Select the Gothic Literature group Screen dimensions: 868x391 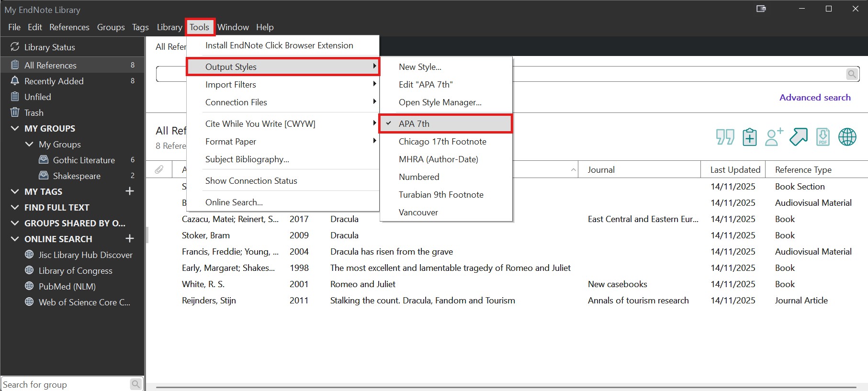(x=84, y=160)
